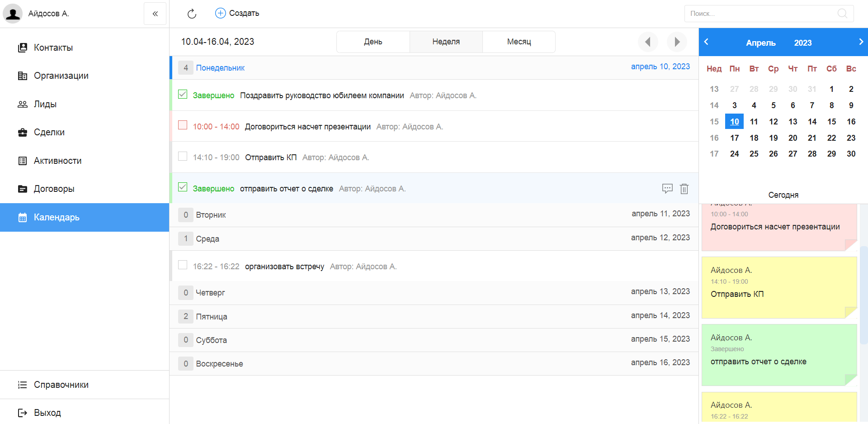Collapse the sidebar with the double chevron button

[x=155, y=14]
